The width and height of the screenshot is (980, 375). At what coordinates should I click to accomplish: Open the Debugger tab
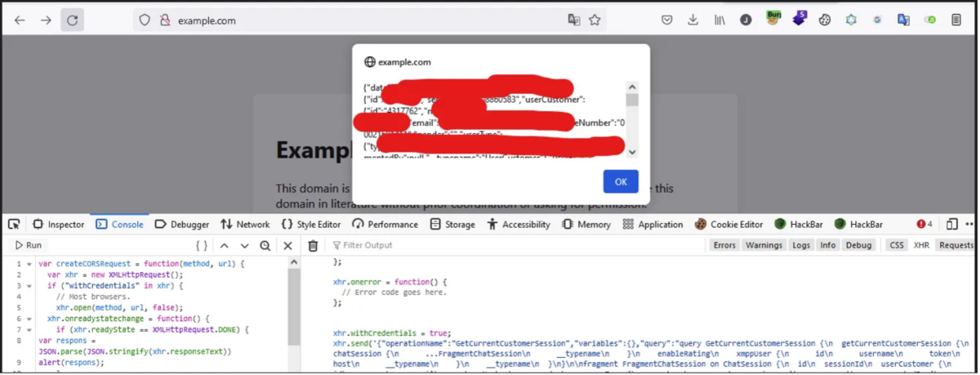(181, 225)
